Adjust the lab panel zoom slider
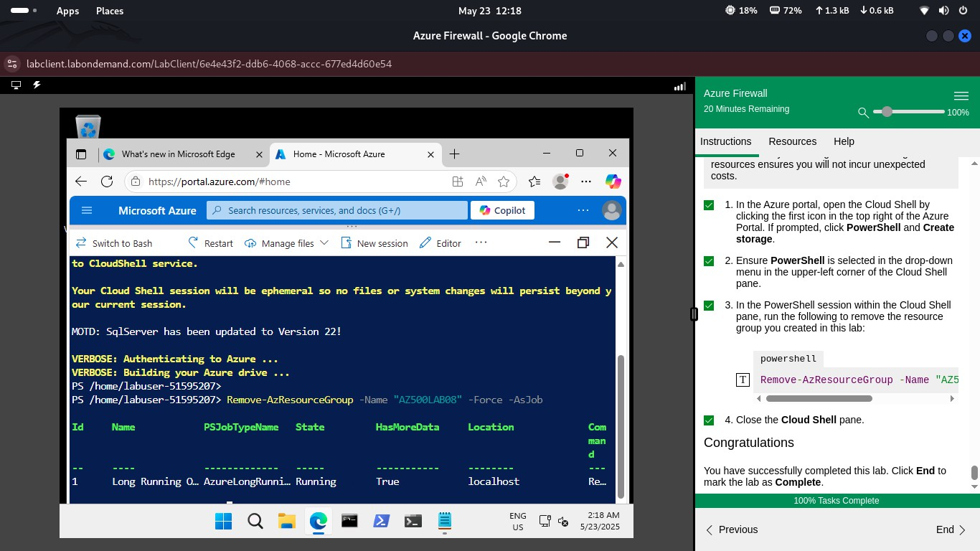 [887, 112]
